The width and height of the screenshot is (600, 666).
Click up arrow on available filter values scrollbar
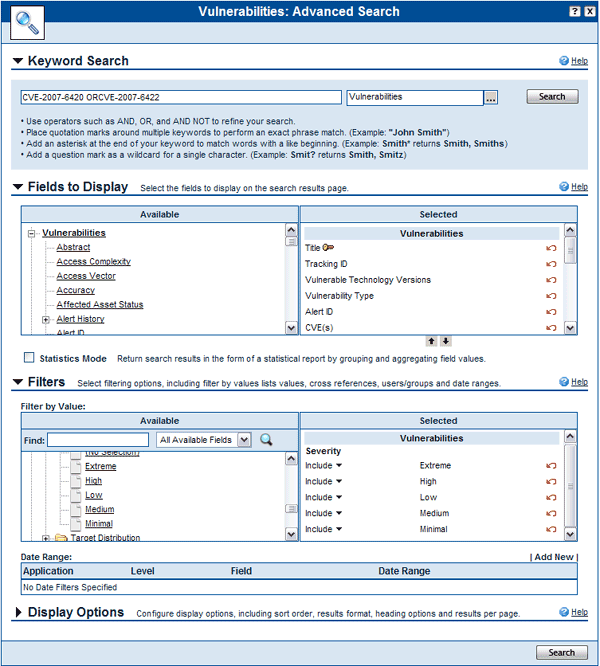[x=291, y=459]
